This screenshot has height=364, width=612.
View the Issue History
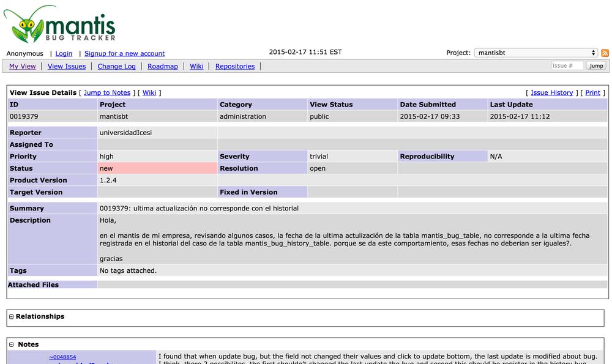click(552, 92)
